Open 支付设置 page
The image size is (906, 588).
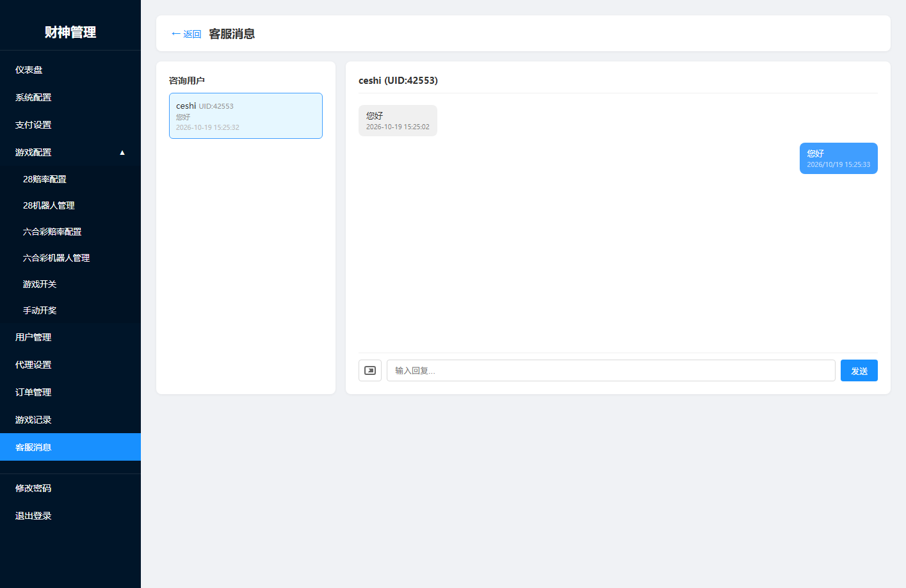70,125
